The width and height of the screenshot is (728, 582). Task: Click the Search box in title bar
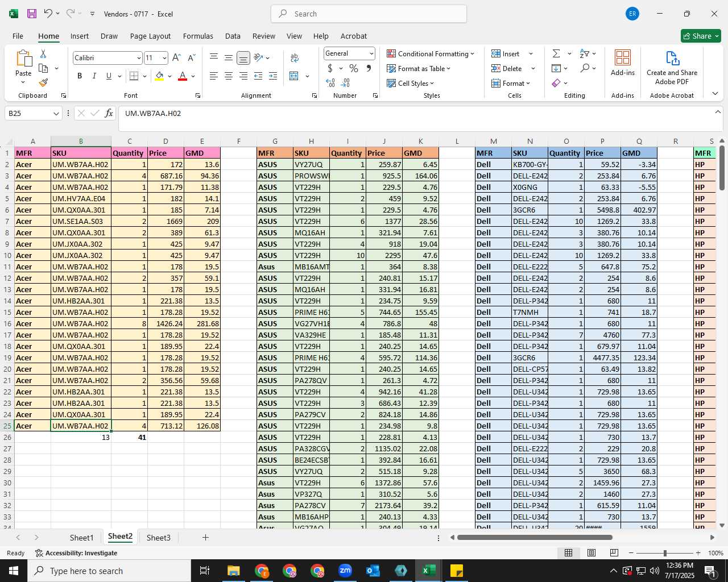(x=369, y=14)
